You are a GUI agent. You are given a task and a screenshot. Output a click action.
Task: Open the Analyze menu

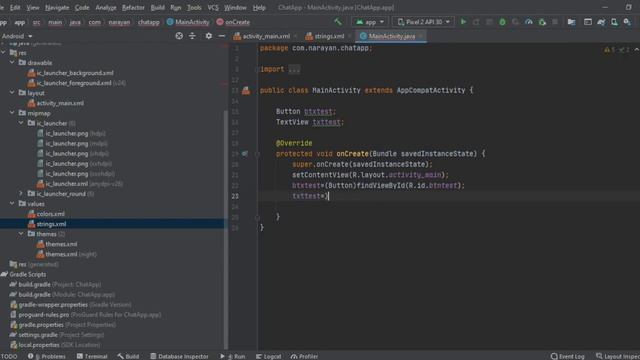pos(106,7)
